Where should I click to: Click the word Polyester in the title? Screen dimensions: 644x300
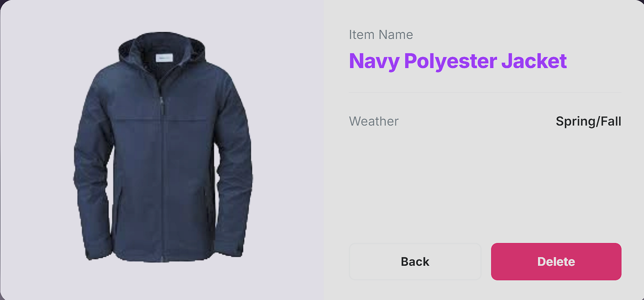coord(450,61)
